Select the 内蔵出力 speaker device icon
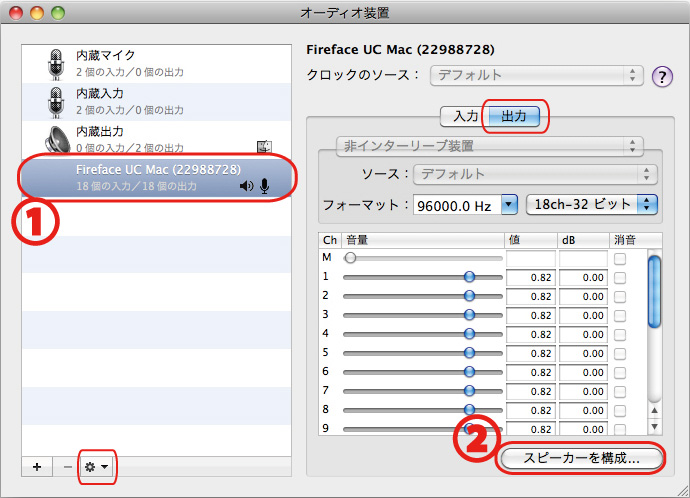 point(55,138)
